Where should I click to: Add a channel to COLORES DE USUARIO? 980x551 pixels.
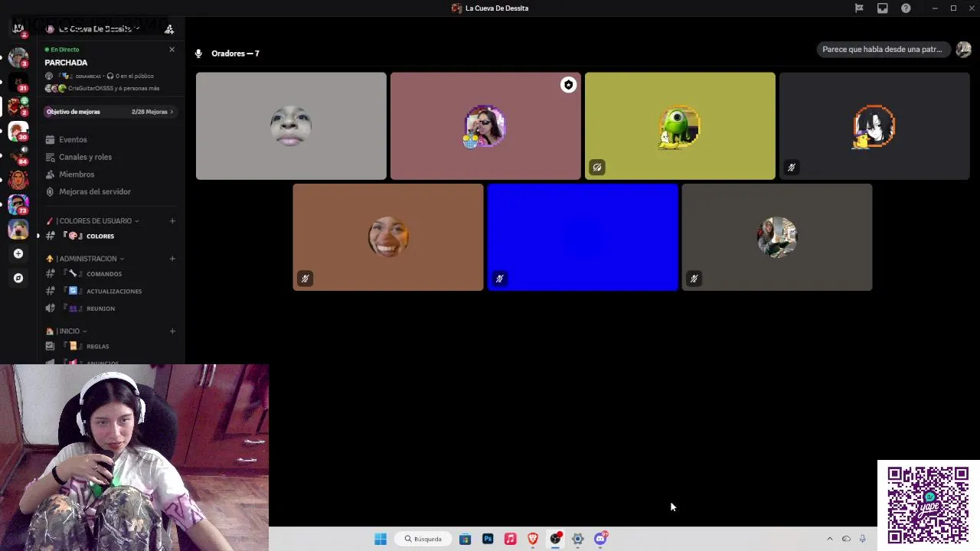click(x=172, y=221)
